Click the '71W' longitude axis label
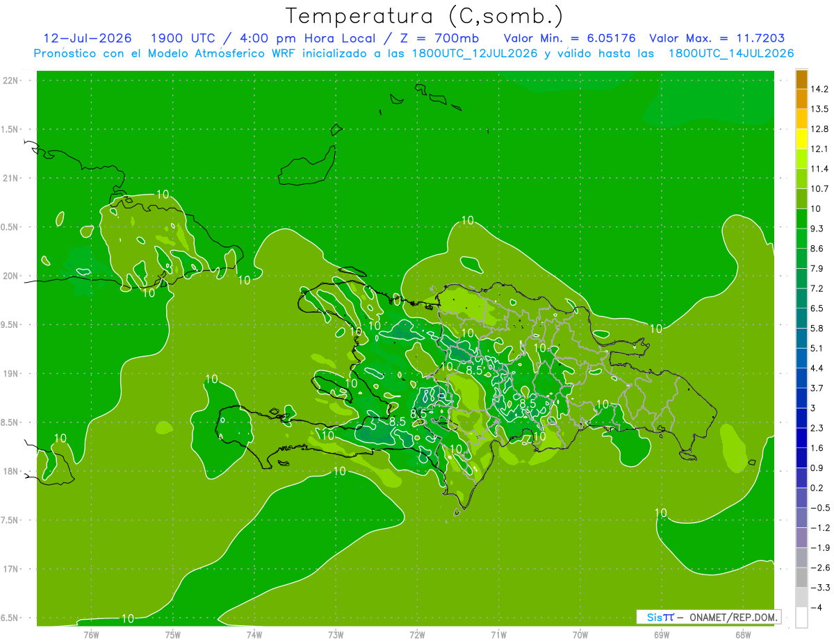The image size is (834, 644). (498, 634)
